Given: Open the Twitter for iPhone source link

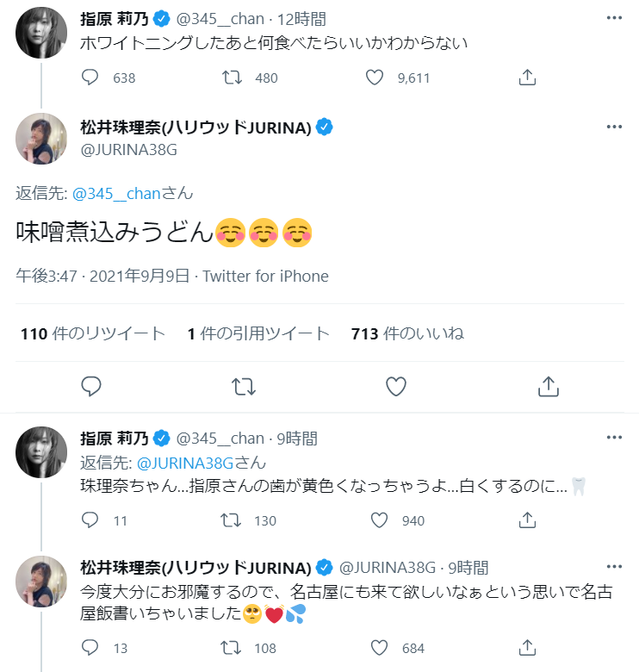Looking at the screenshot, I should tap(265, 277).
